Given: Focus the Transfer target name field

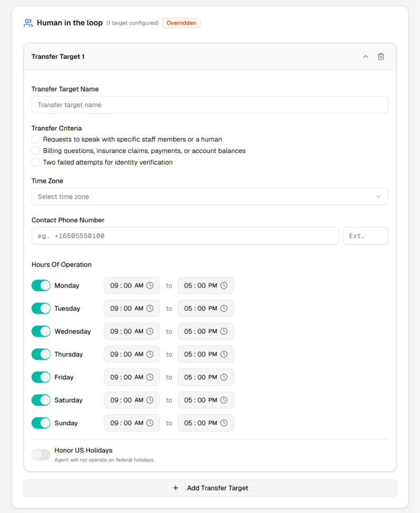Looking at the screenshot, I should pyautogui.click(x=209, y=105).
